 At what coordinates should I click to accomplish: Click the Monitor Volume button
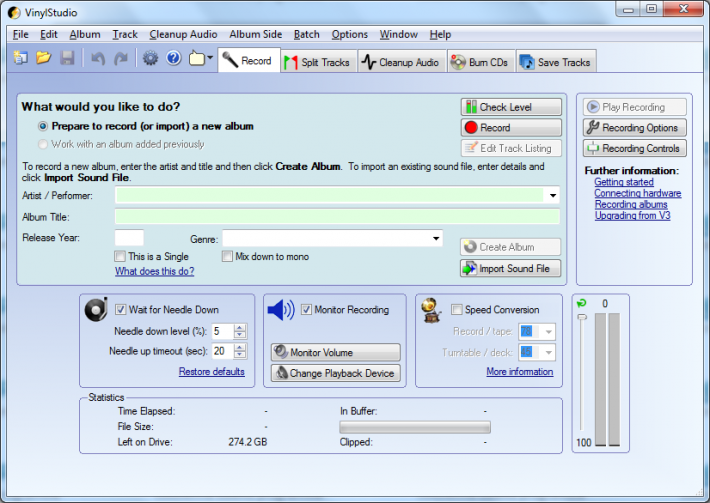tap(336, 352)
